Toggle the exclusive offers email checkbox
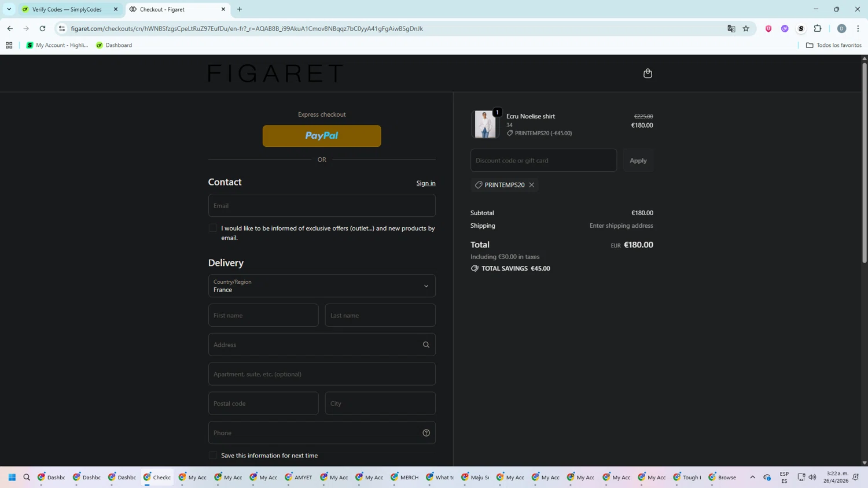The height and width of the screenshot is (488, 868). click(x=213, y=228)
